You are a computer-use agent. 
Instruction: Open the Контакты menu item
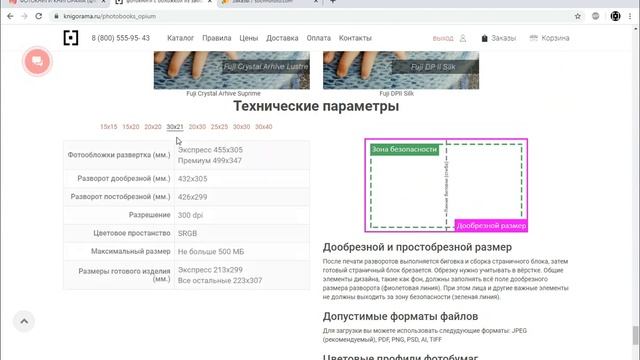(x=355, y=38)
